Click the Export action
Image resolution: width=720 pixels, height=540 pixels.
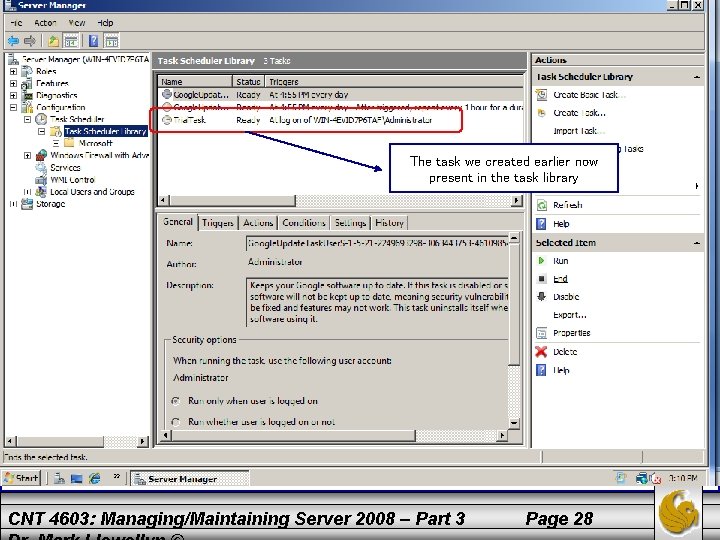click(x=570, y=315)
